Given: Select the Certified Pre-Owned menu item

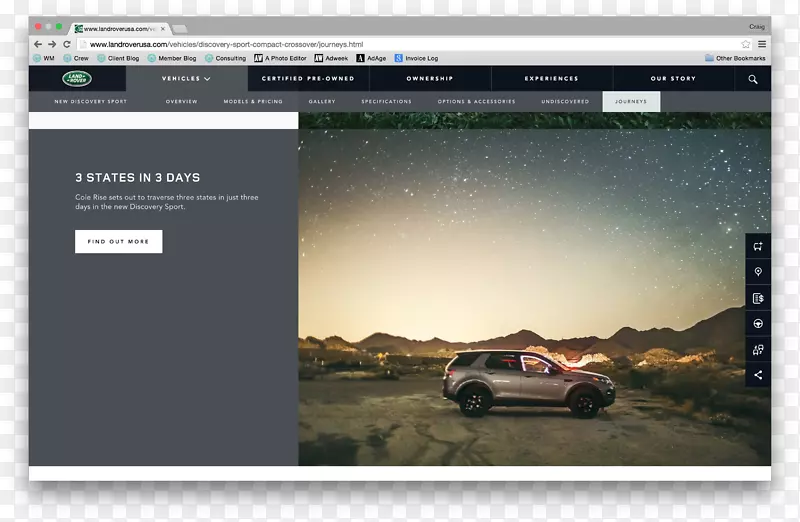Looking at the screenshot, I should pyautogui.click(x=308, y=78).
